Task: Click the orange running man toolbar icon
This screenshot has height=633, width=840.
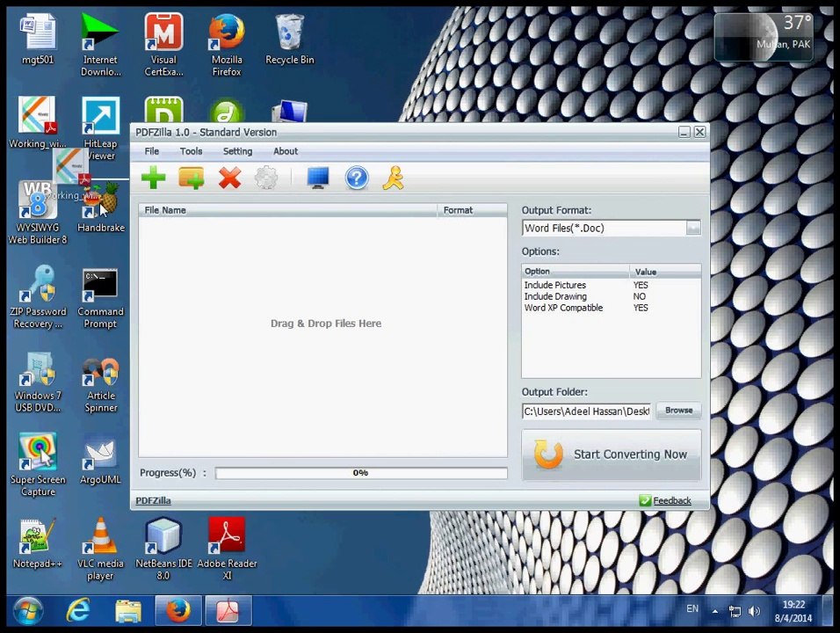Action: pos(394,178)
